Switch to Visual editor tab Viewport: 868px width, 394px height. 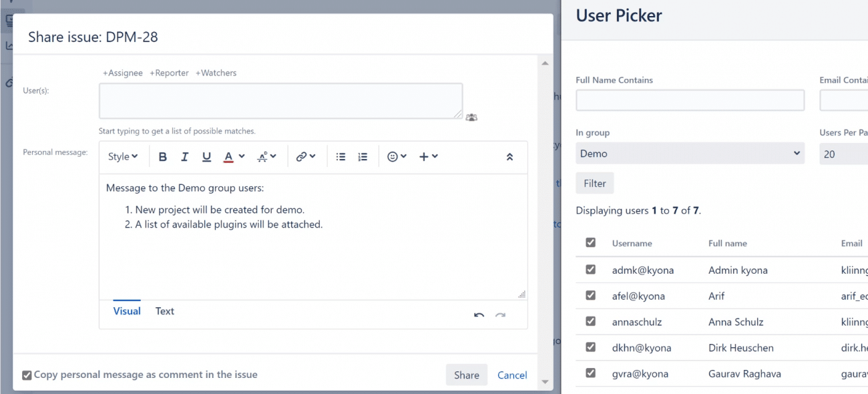coord(127,311)
